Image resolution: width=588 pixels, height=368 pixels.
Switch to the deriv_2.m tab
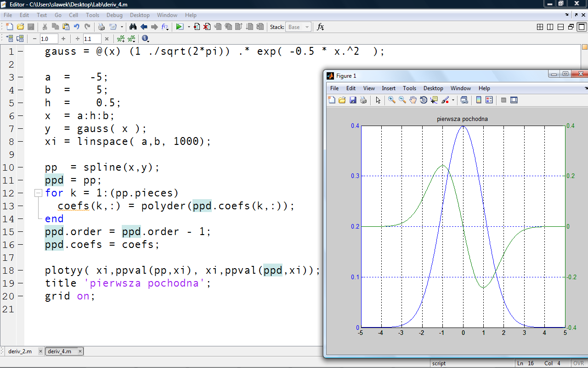[20, 351]
